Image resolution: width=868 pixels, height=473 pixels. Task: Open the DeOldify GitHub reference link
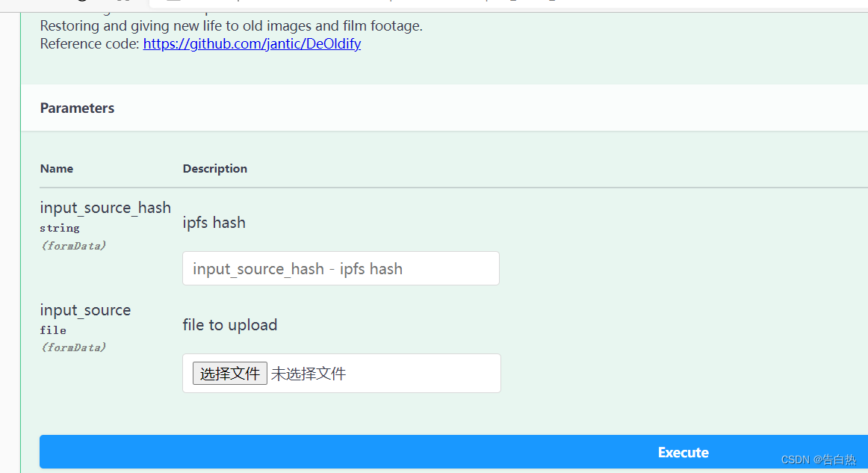pos(252,44)
